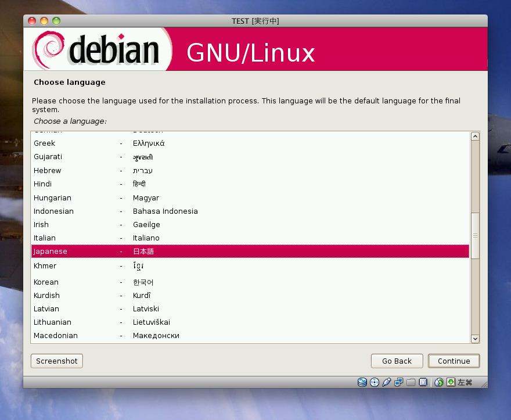Check the keyboard capture arrow indicator
511x420 pixels.
click(x=451, y=382)
